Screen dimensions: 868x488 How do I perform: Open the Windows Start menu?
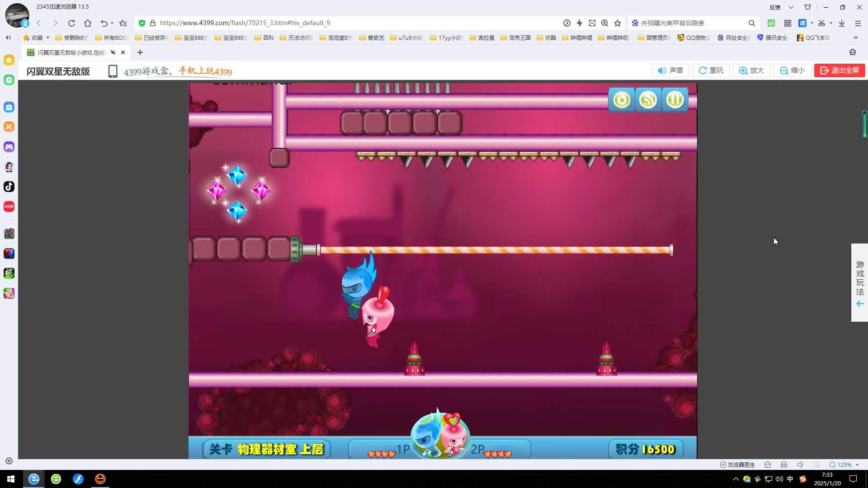tap(11, 479)
